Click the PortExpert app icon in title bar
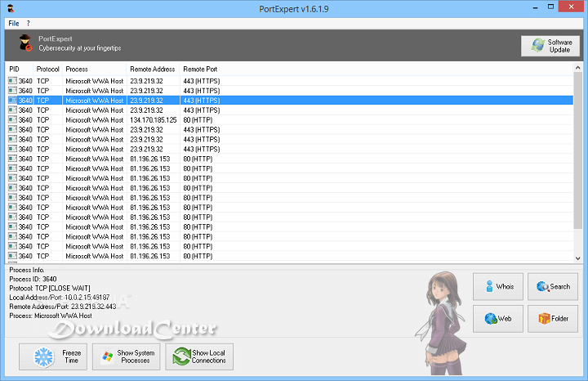The width and height of the screenshot is (588, 381). [11, 8]
